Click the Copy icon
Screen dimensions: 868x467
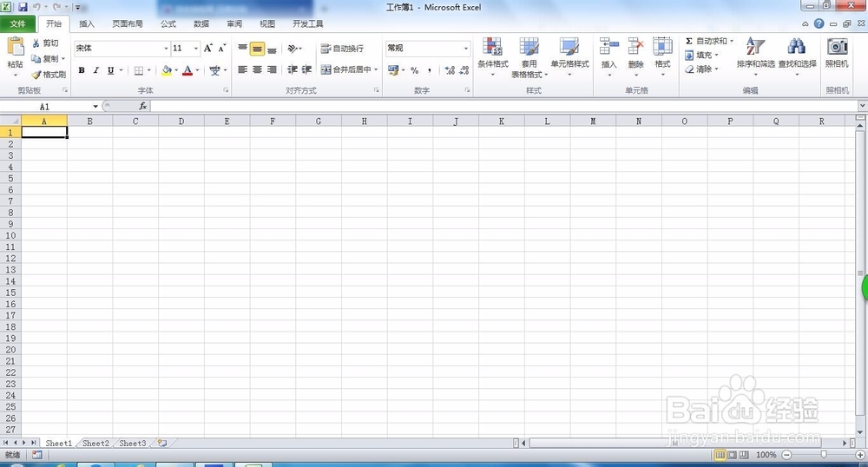pos(36,59)
